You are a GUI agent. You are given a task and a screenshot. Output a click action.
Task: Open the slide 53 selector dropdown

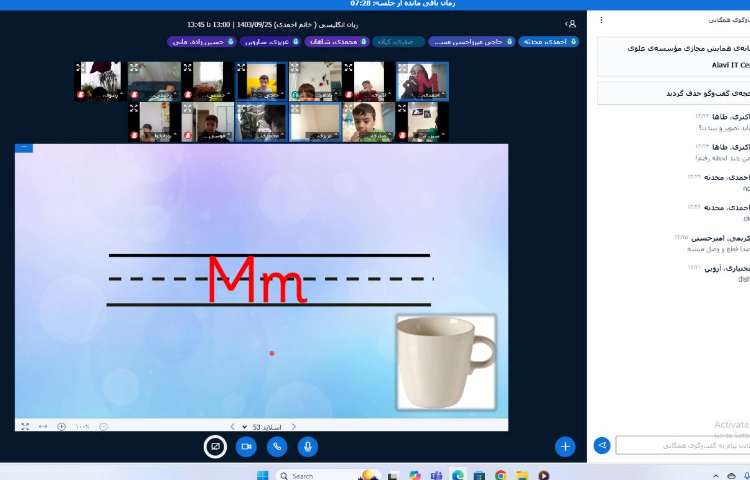point(262,426)
